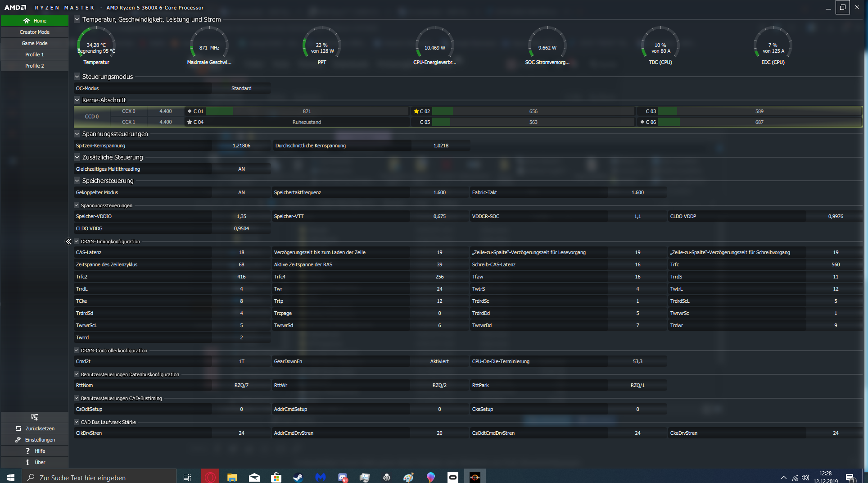
Task: Open Paint 3D from the taskbar
Action: [431, 477]
